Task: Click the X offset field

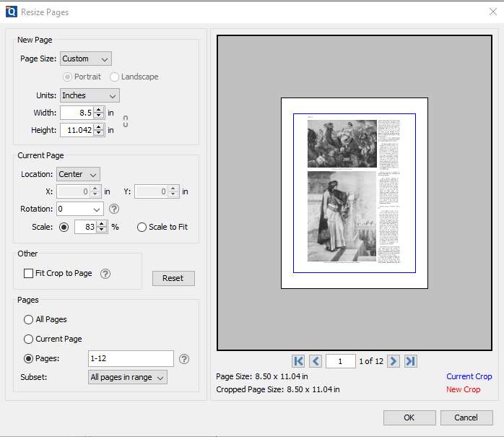Action: pos(73,191)
